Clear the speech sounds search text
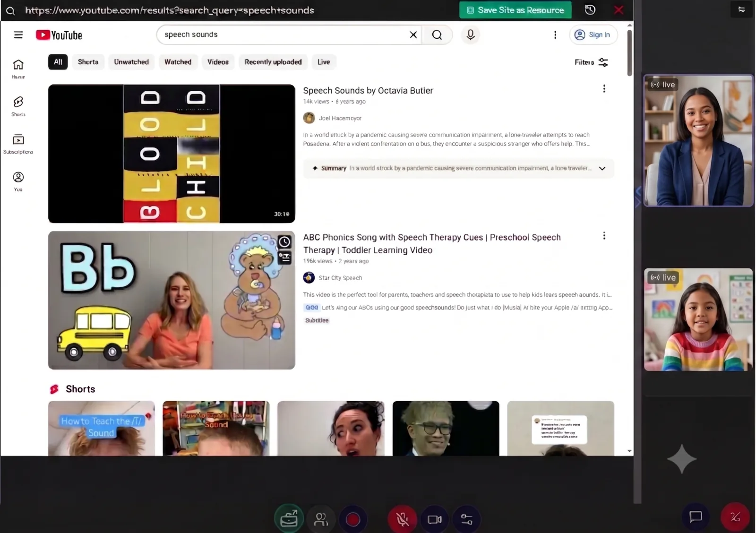The image size is (756, 533). tap(413, 34)
